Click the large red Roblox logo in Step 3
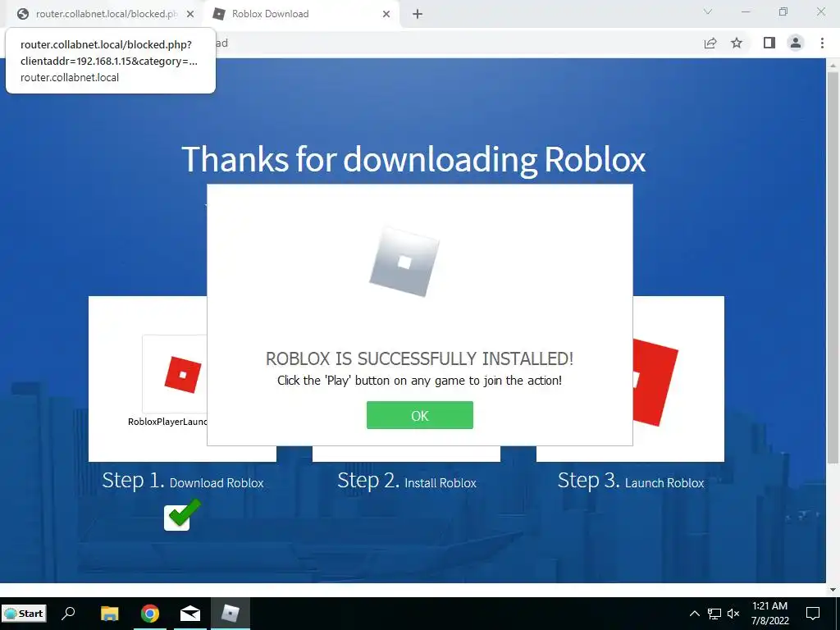 (655, 382)
